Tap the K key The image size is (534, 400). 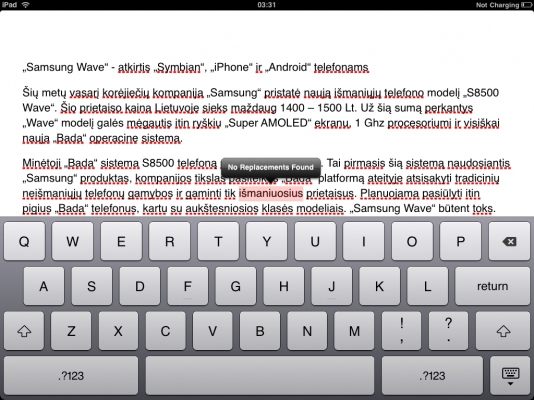tap(379, 286)
